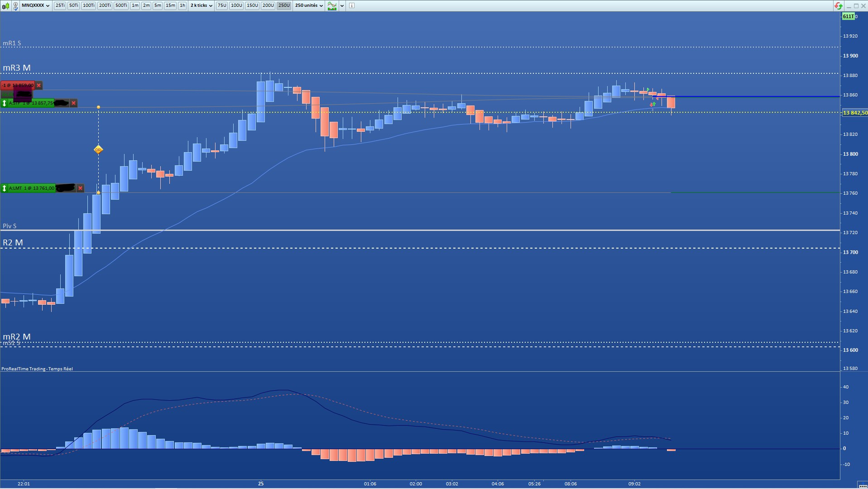Click the red-green trading arrows icon
This screenshot has height=489, width=868.
coord(838,6)
